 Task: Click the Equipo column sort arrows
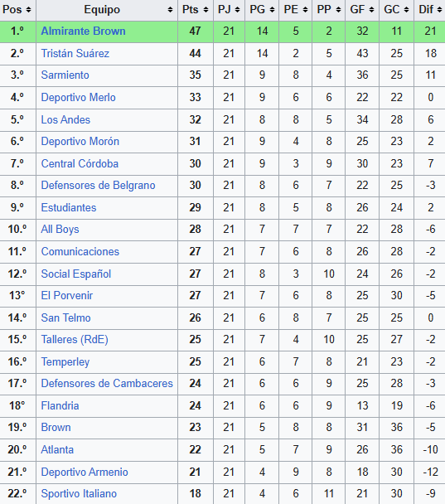(170, 10)
